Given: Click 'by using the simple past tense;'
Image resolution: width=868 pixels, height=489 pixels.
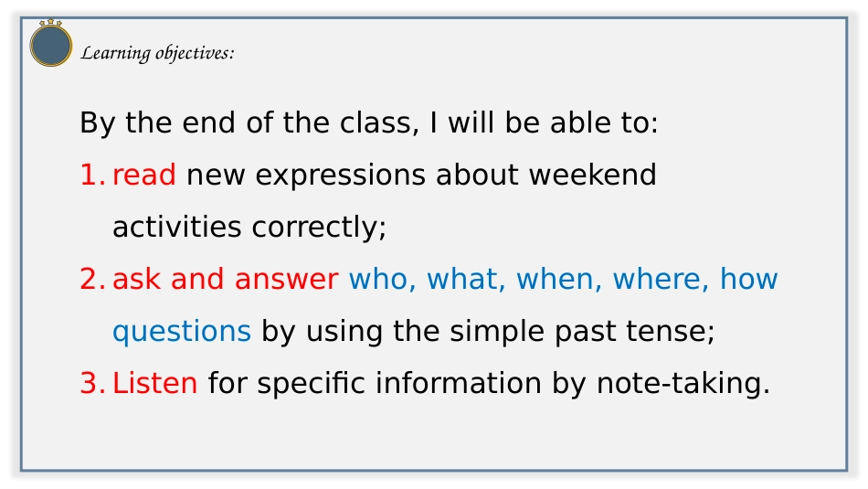Looking at the screenshot, I should click(488, 332).
